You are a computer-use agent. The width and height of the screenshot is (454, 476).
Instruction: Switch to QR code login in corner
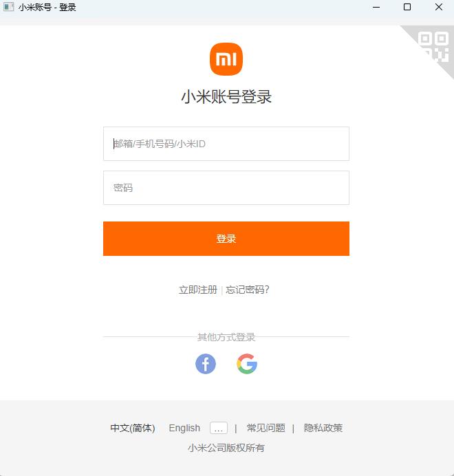tap(433, 47)
